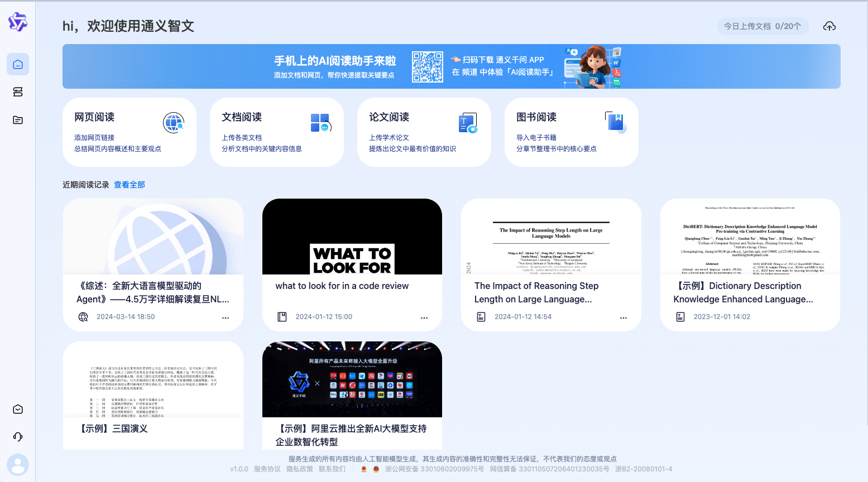
Task: Click title '【示例】Dictionary Description Knowledge Enhanced'
Action: 744,292
